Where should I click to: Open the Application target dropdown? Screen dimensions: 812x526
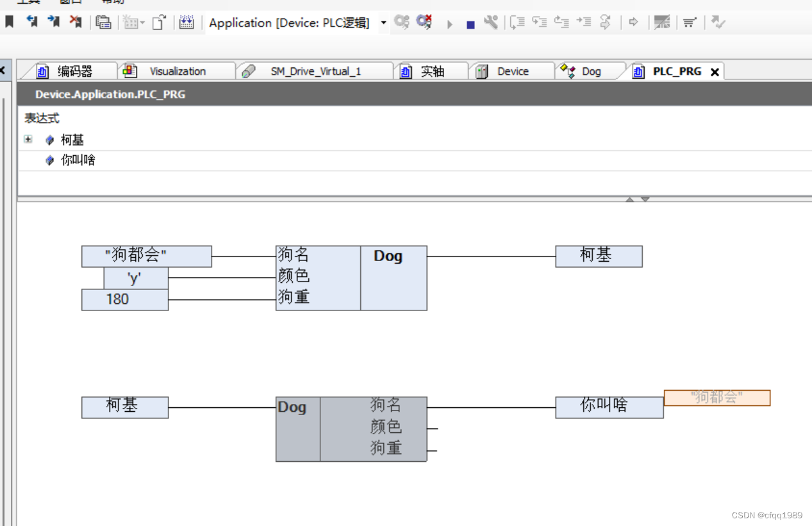[x=383, y=23]
